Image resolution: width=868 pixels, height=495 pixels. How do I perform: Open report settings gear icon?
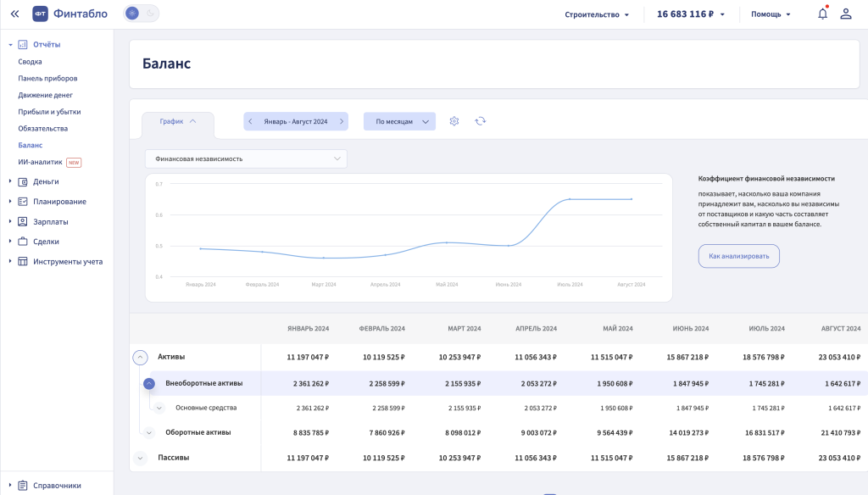coord(454,121)
